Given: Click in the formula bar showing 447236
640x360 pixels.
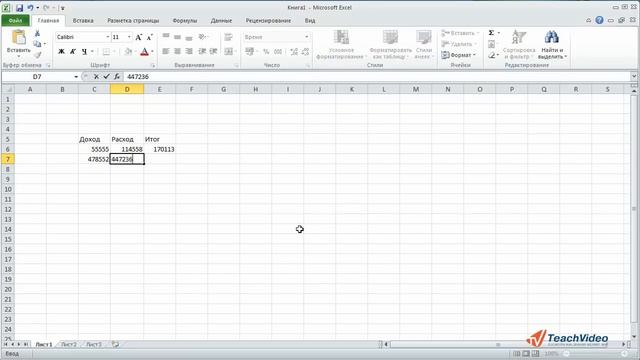Looking at the screenshot, I should point(377,77).
